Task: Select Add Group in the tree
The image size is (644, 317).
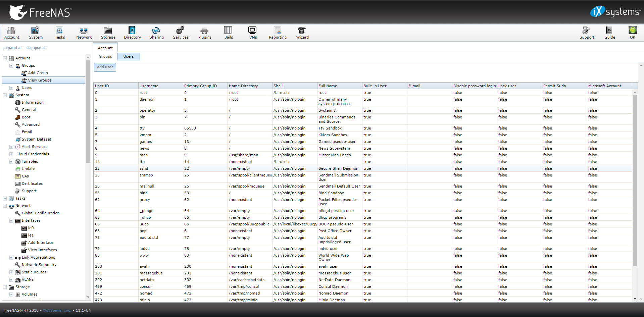Action: [x=38, y=73]
